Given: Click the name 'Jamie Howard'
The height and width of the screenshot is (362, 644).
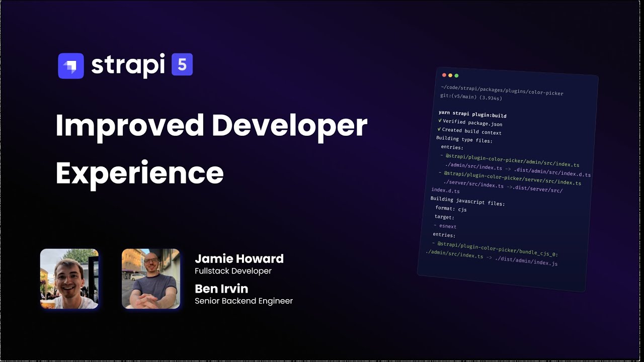Looking at the screenshot, I should tap(239, 259).
